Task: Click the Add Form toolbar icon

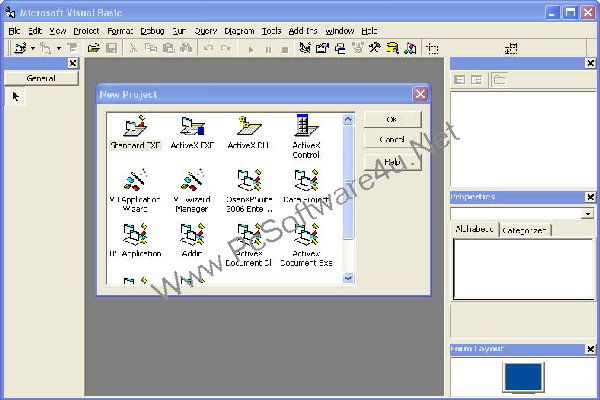Action: [x=46, y=48]
